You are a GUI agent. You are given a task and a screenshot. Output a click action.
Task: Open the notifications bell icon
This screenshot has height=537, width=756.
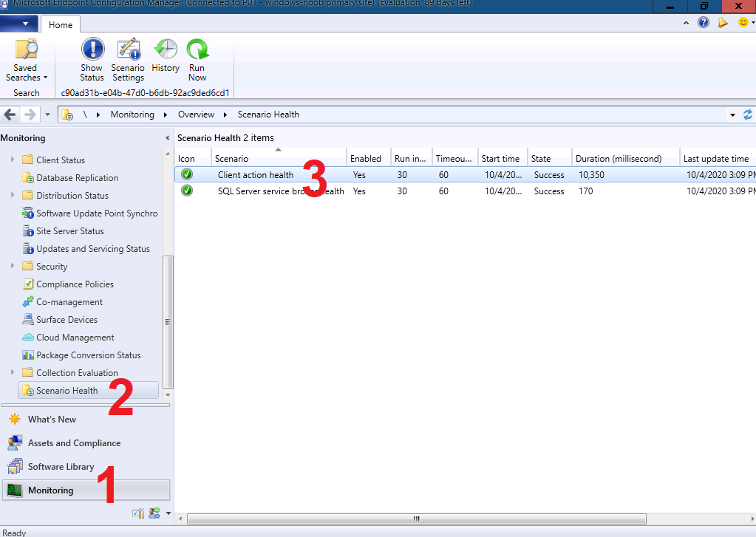(722, 22)
